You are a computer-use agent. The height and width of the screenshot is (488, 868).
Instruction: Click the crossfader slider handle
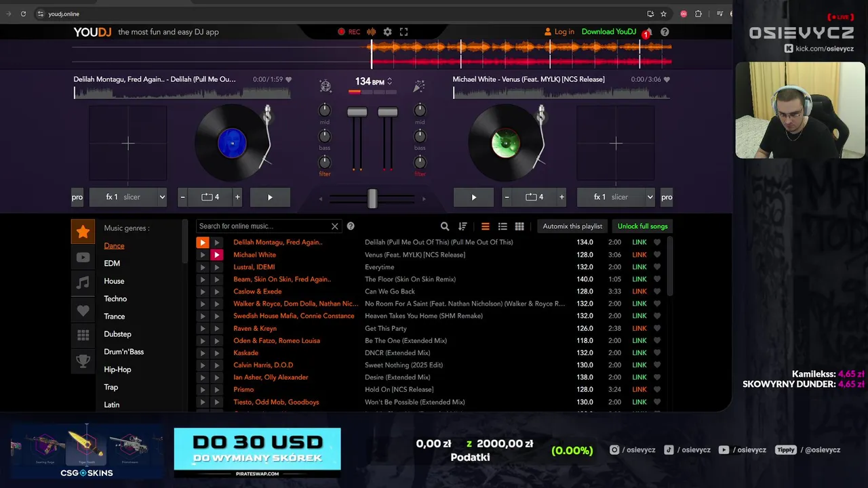point(372,199)
